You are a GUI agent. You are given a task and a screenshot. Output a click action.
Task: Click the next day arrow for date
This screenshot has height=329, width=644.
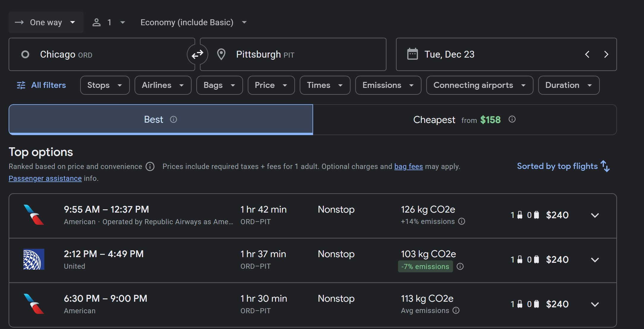click(x=606, y=54)
